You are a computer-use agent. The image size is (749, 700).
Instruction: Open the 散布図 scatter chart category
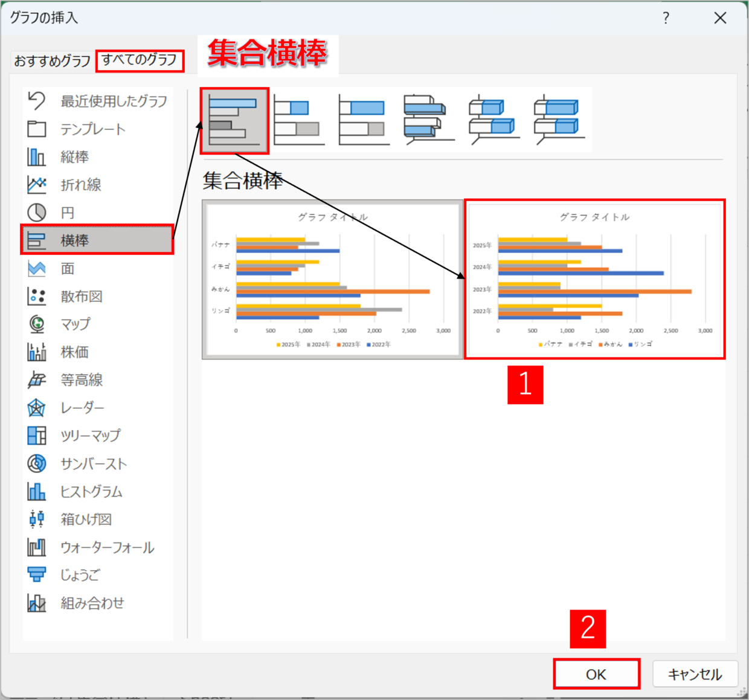81,296
